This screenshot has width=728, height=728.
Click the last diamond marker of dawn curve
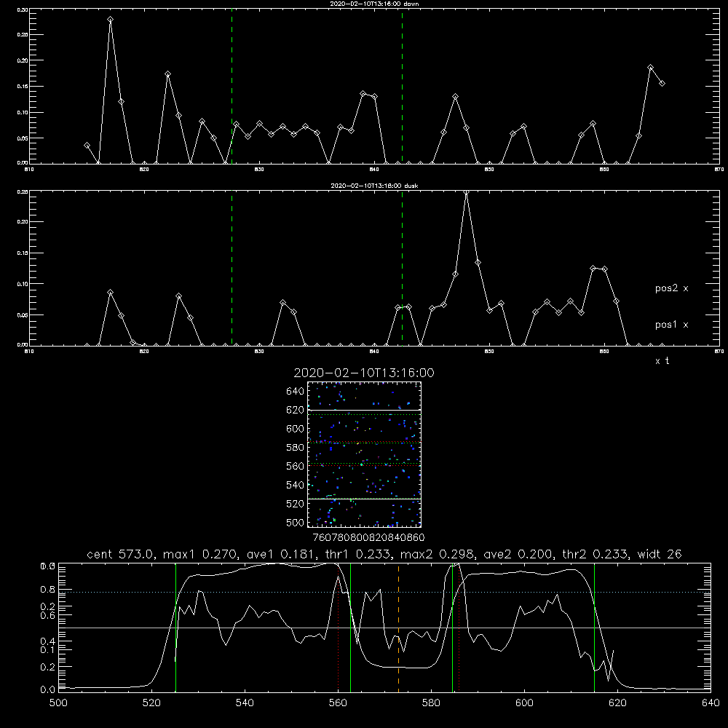tap(662, 84)
